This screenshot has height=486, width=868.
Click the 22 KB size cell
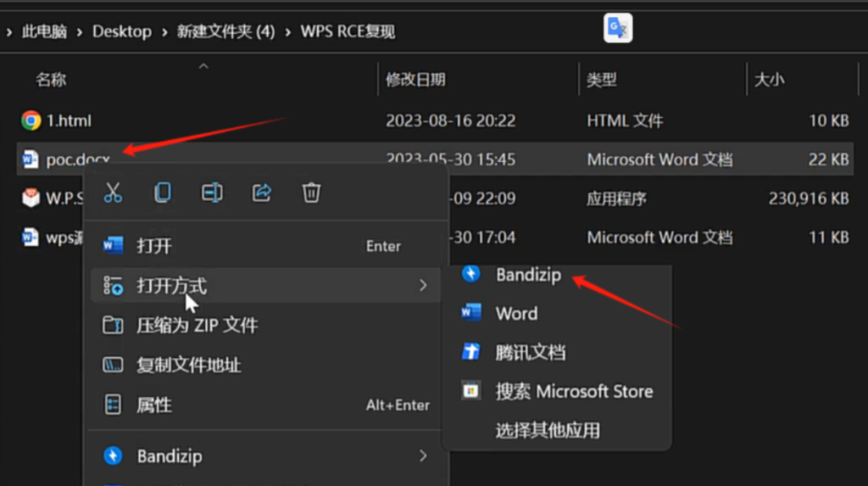[x=829, y=159]
